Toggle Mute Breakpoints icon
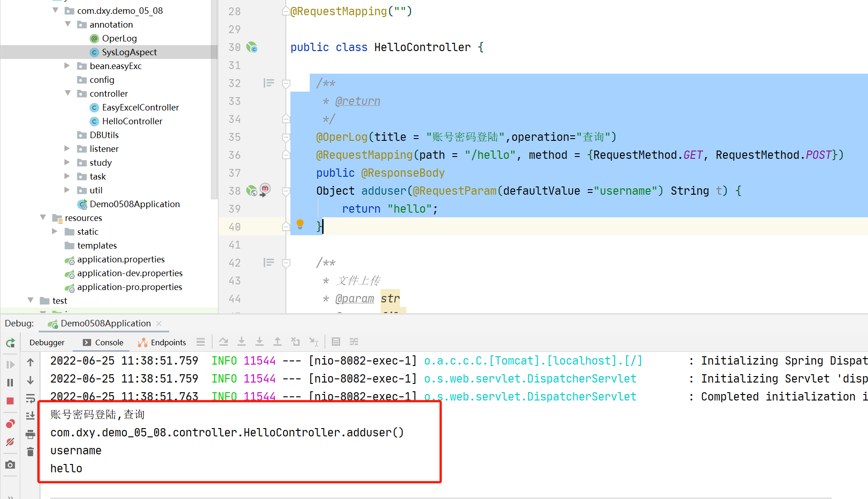Viewport: 868px width, 499px height. [10, 442]
